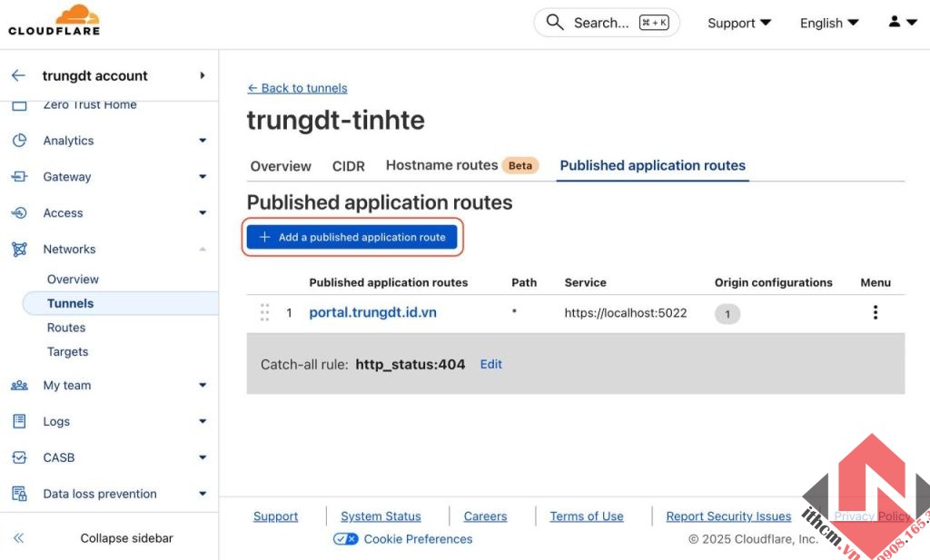Open the English language dropdown
Screen dimensions: 930x560
tap(827, 22)
